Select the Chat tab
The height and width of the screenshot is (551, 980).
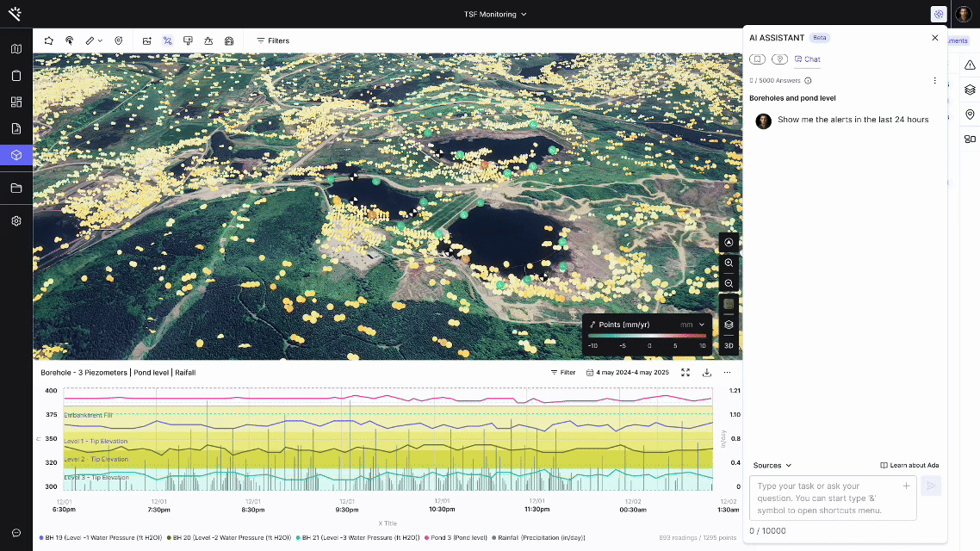click(808, 59)
